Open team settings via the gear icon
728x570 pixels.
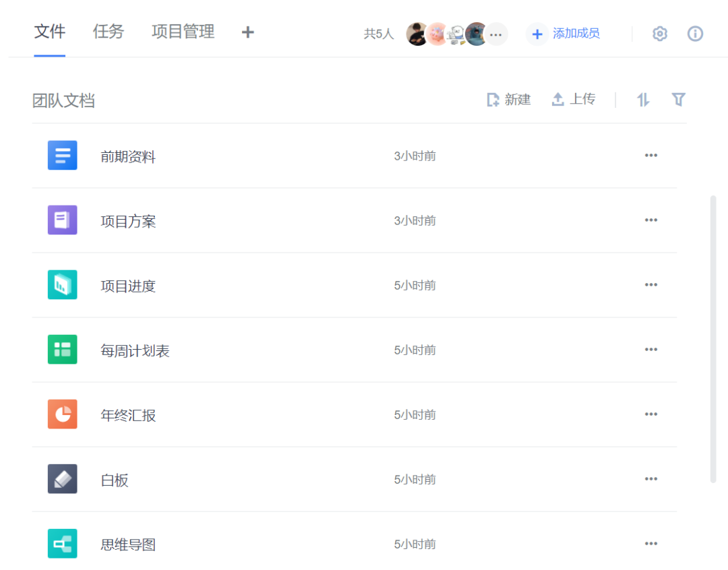[659, 33]
